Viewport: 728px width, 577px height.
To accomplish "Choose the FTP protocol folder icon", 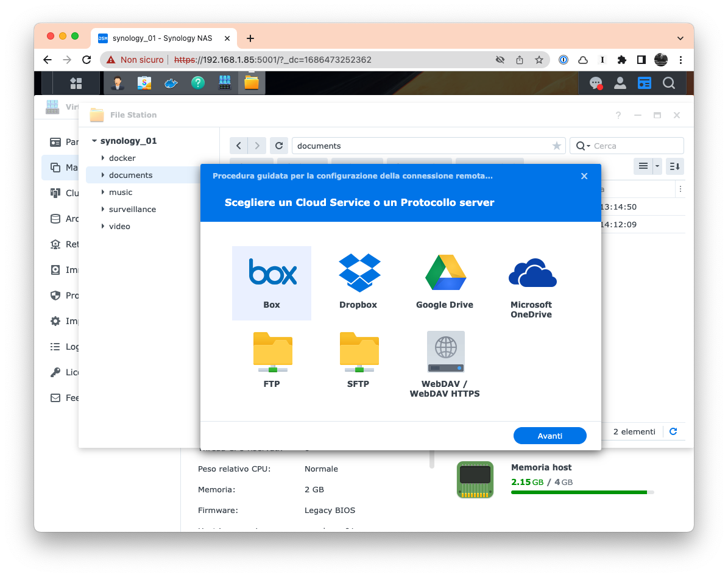I will click(x=272, y=352).
